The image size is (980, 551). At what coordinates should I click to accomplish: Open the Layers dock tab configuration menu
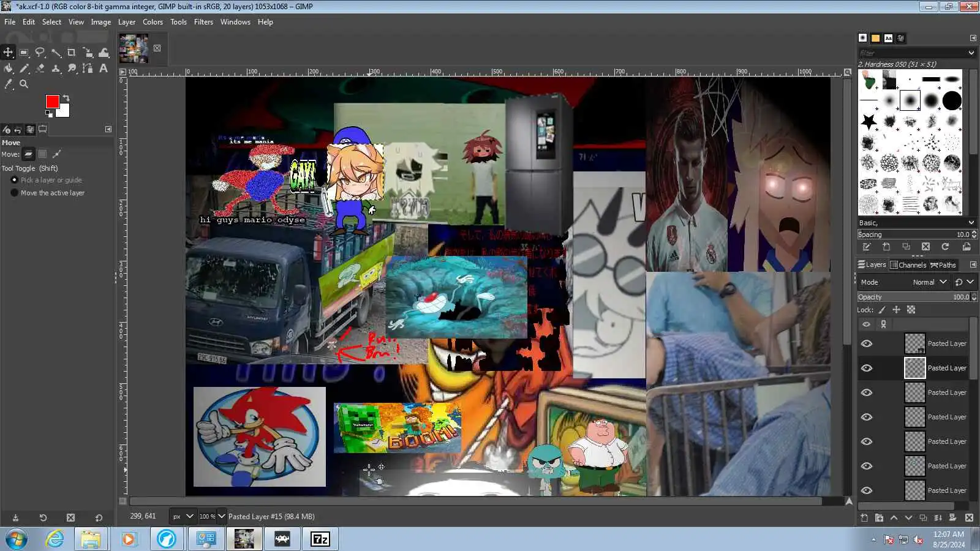tap(973, 265)
